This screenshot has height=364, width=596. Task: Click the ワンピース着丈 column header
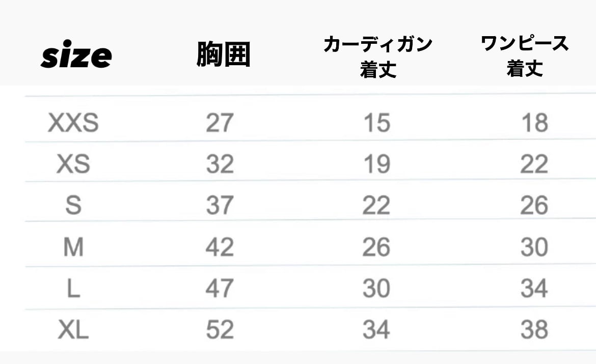point(525,56)
